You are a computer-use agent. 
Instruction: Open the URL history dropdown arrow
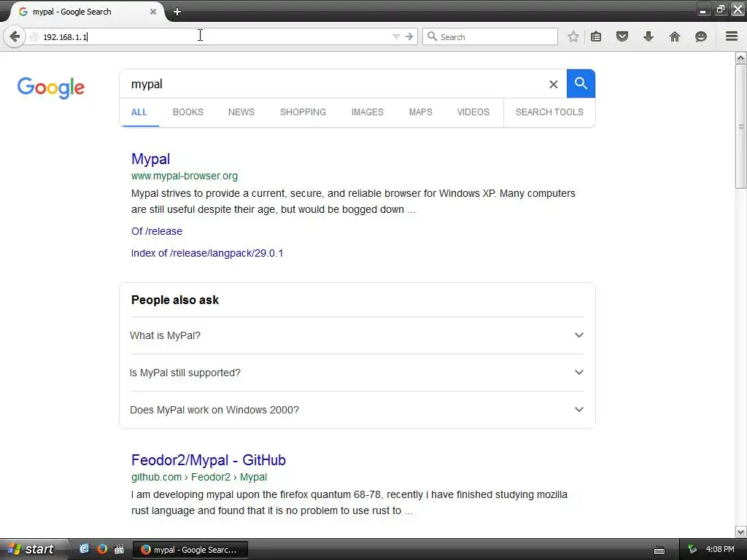point(396,36)
